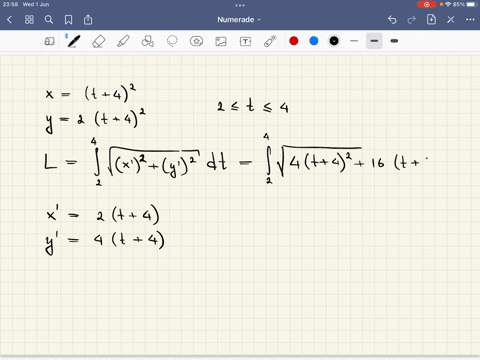Image resolution: width=480 pixels, height=360 pixels.
Task: Close the editing toolbar with the X
Action: coord(451,20)
